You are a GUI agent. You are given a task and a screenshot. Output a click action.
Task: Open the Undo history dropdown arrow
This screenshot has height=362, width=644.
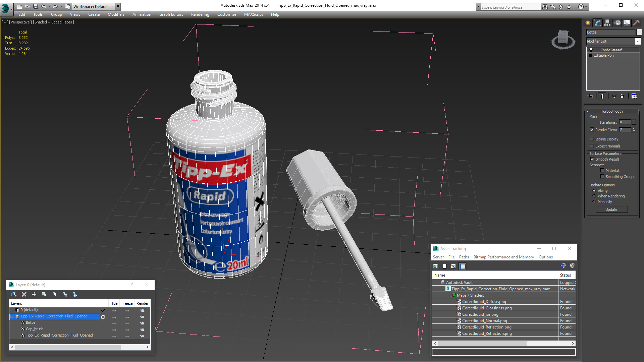coord(49,6)
